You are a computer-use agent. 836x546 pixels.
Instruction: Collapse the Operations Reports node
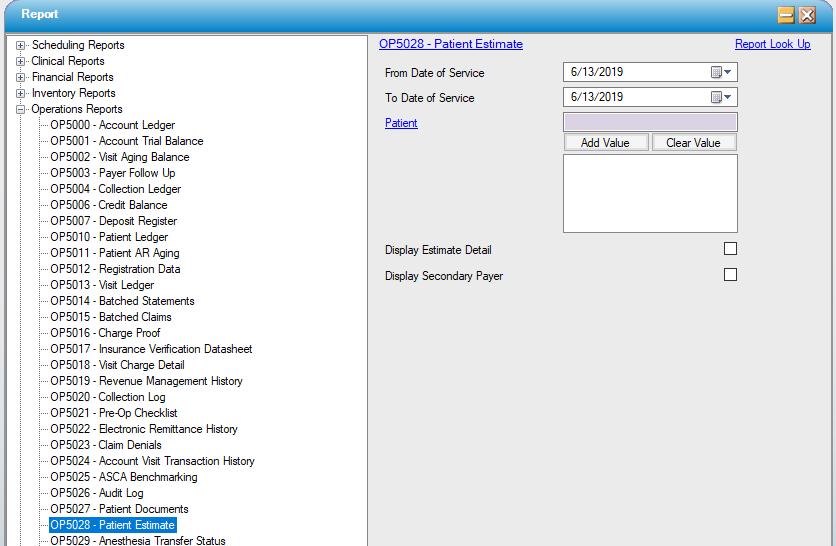21,109
